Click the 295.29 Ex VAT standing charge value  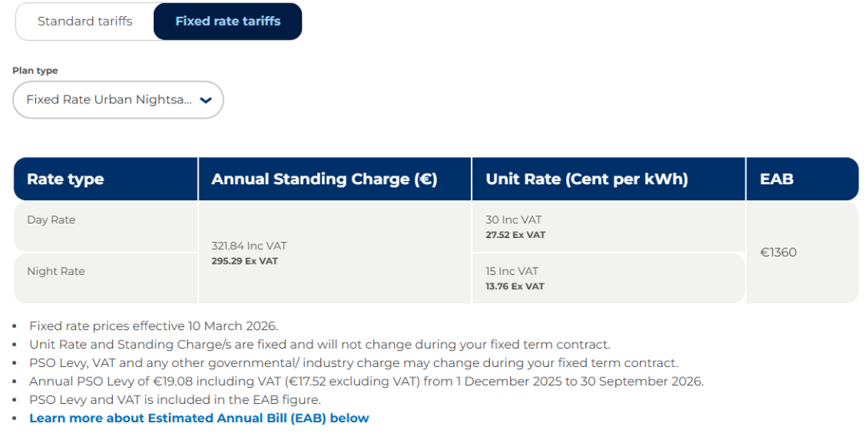[x=244, y=261]
